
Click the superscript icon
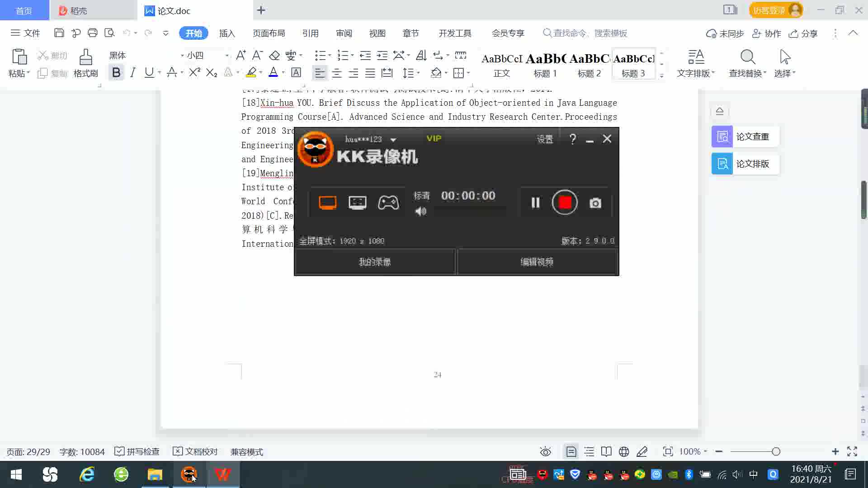coord(194,73)
